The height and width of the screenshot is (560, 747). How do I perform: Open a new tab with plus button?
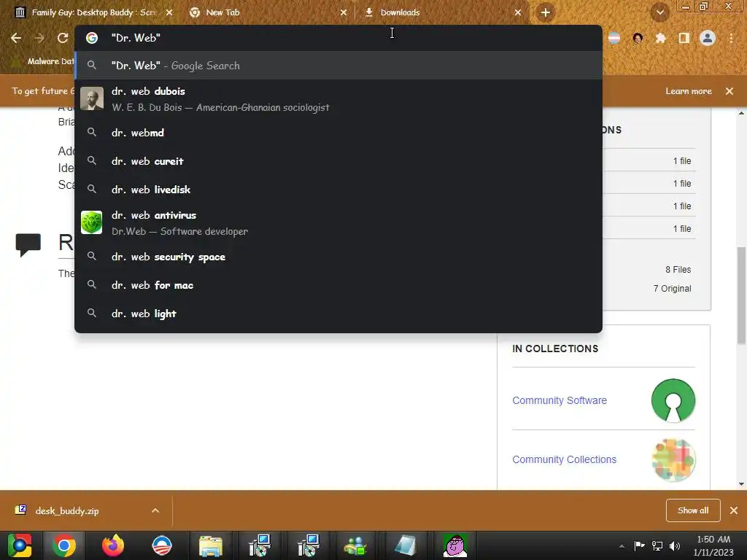coord(546,12)
